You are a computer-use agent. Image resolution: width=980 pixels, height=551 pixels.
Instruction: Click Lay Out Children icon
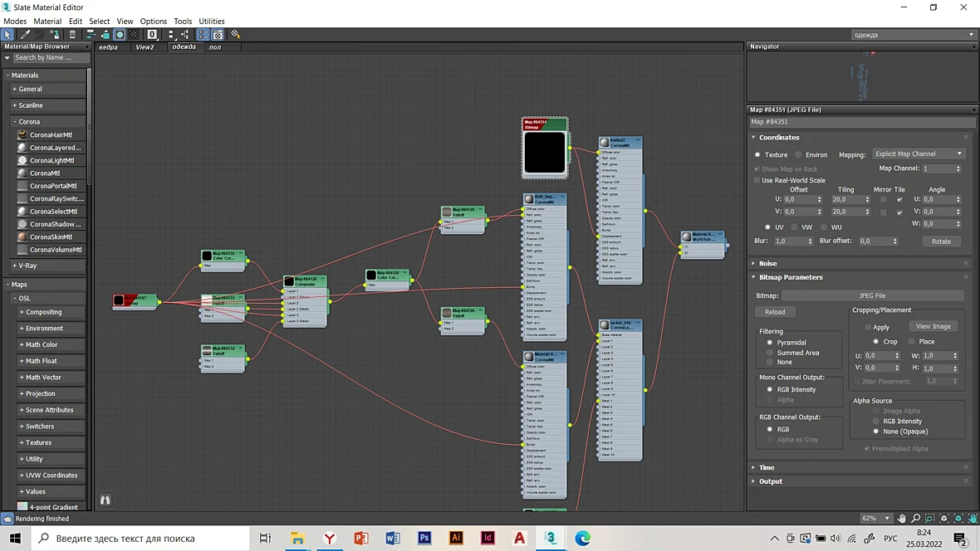(185, 34)
